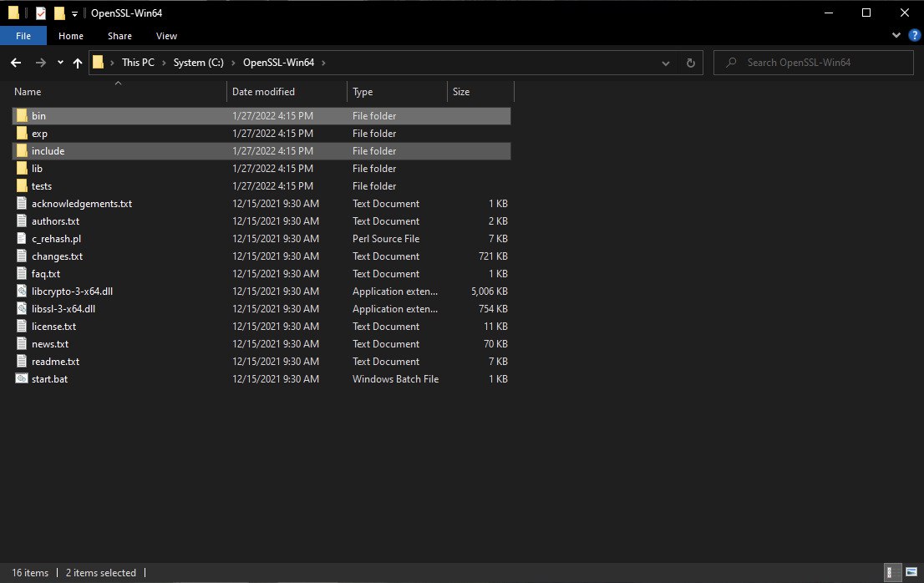Open the File menu
Image resolution: width=924 pixels, height=583 pixels.
23,36
